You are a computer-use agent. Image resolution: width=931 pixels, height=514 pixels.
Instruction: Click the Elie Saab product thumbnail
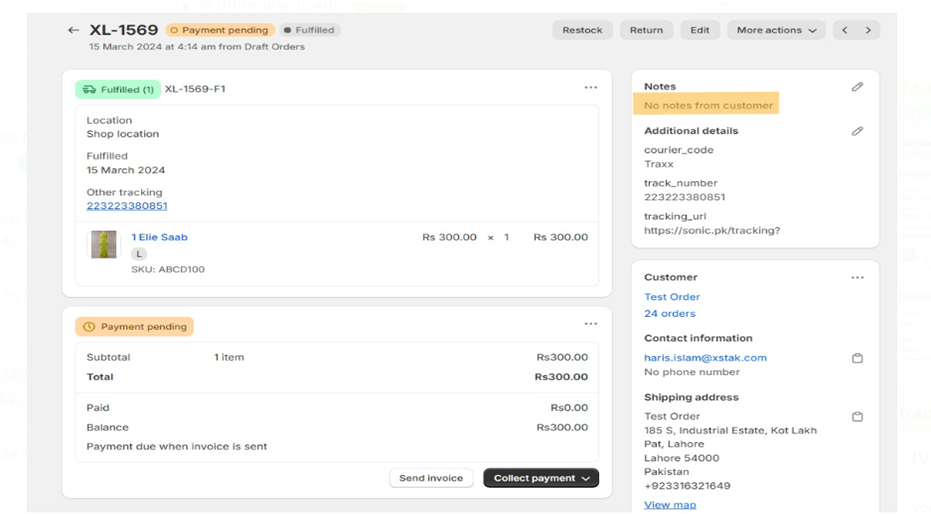coord(104,245)
